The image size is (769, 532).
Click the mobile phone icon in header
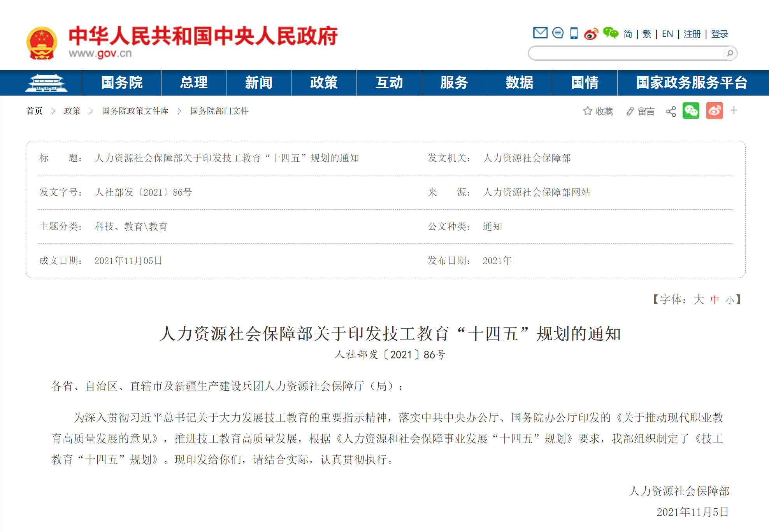[x=574, y=33]
